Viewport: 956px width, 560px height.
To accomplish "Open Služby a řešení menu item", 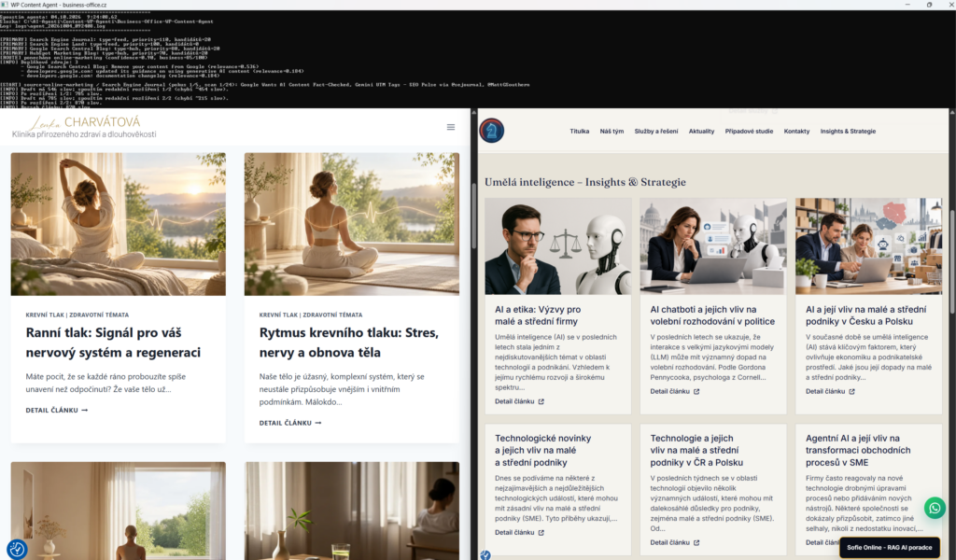I will tap(656, 131).
